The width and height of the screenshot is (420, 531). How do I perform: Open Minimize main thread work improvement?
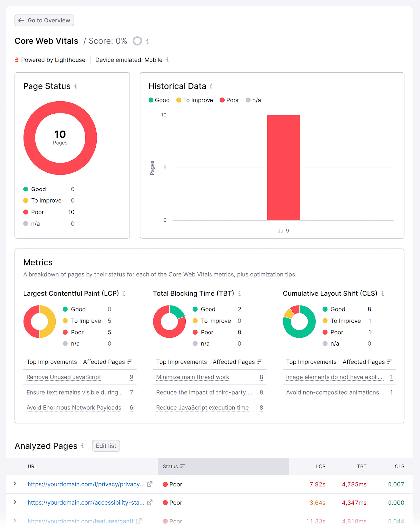(x=193, y=377)
